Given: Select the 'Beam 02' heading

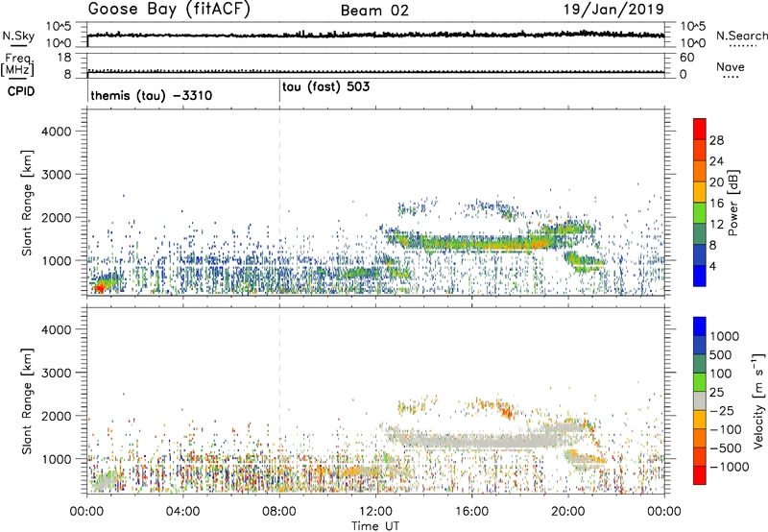Looking at the screenshot, I should coord(374,11).
